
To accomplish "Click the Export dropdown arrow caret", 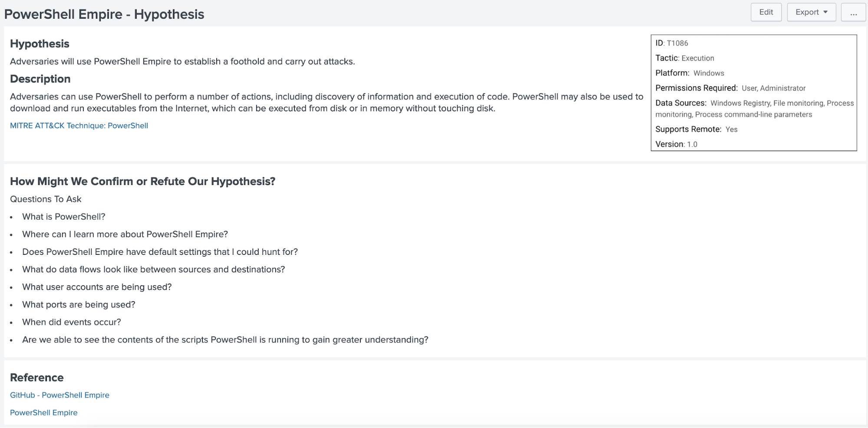I will tap(825, 12).
